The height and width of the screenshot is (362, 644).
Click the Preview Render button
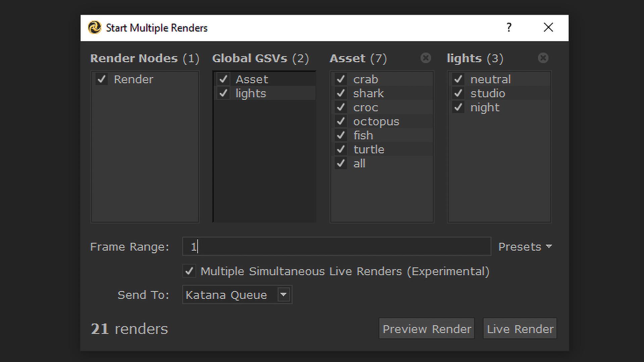(x=427, y=329)
